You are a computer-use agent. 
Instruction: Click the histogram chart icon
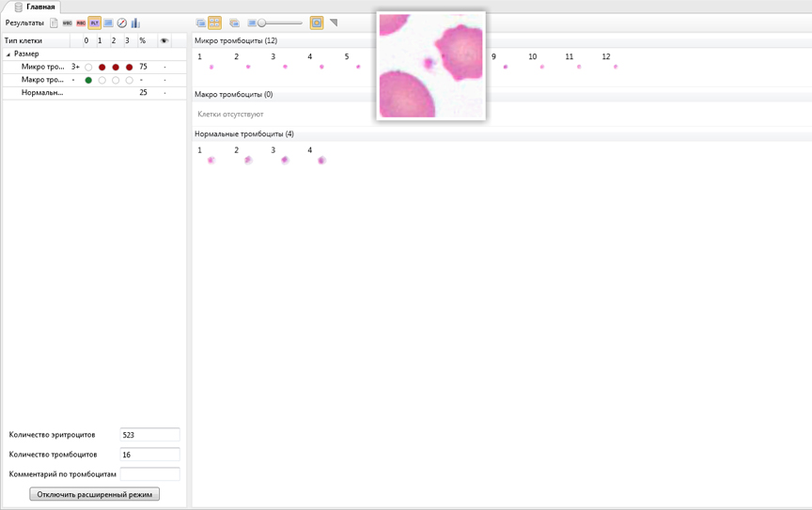(x=135, y=23)
